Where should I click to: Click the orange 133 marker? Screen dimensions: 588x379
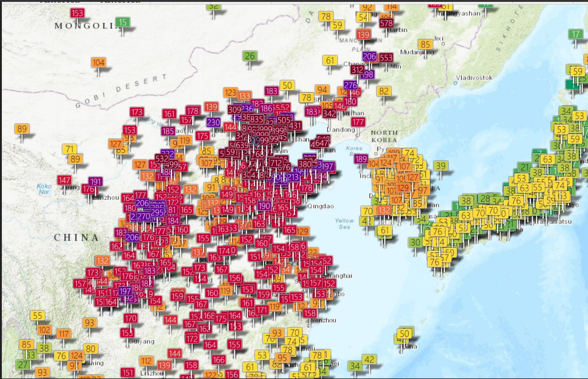click(x=244, y=96)
